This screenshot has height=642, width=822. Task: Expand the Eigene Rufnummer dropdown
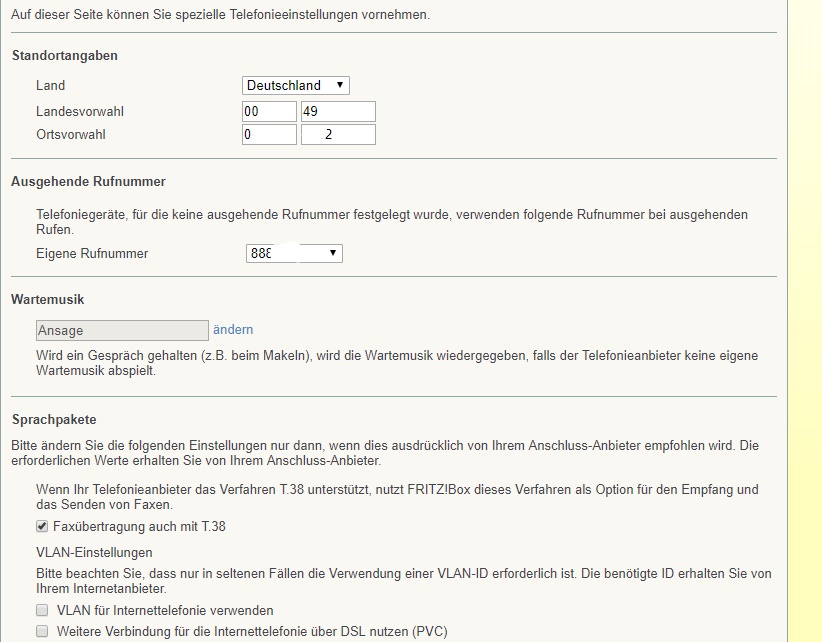click(x=294, y=254)
